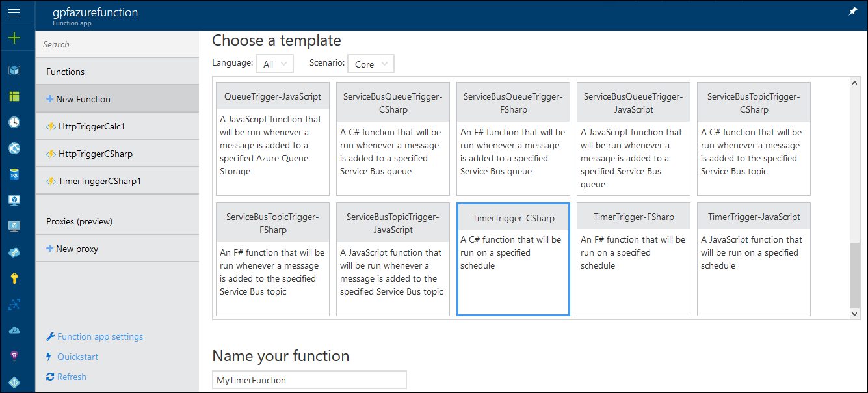Select the TimerTrigger-CSharp template card
Viewport: 868px width, 393px height.
coord(514,259)
